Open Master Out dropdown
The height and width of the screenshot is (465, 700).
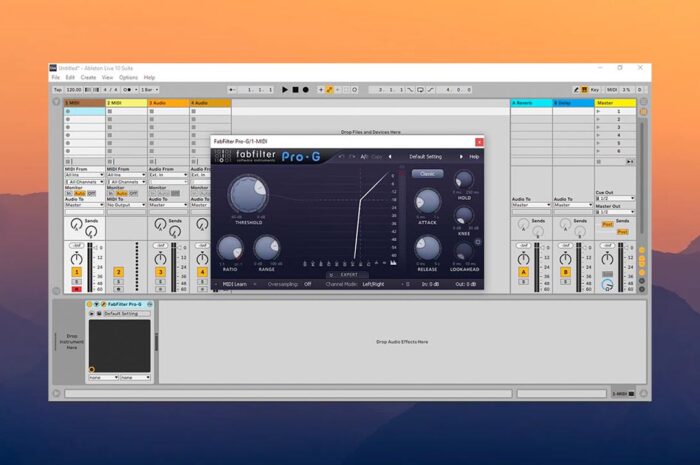615,212
